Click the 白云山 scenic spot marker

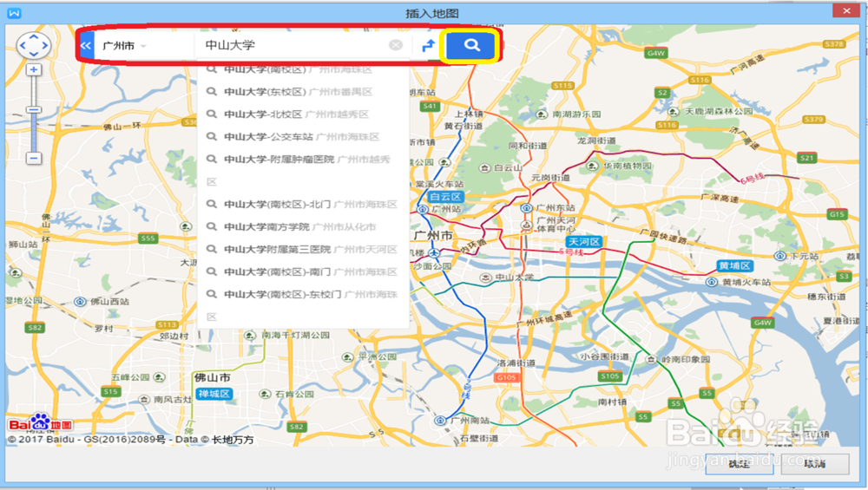pyautogui.click(x=484, y=167)
